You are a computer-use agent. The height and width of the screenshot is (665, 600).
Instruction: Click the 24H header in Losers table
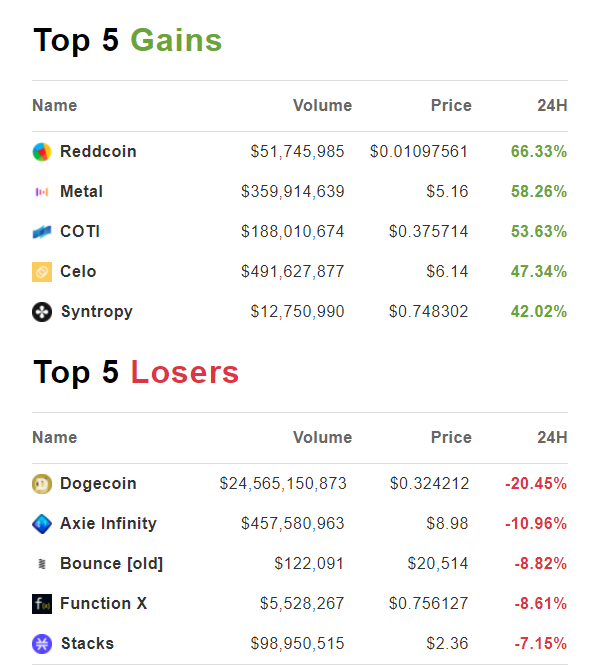(x=553, y=438)
